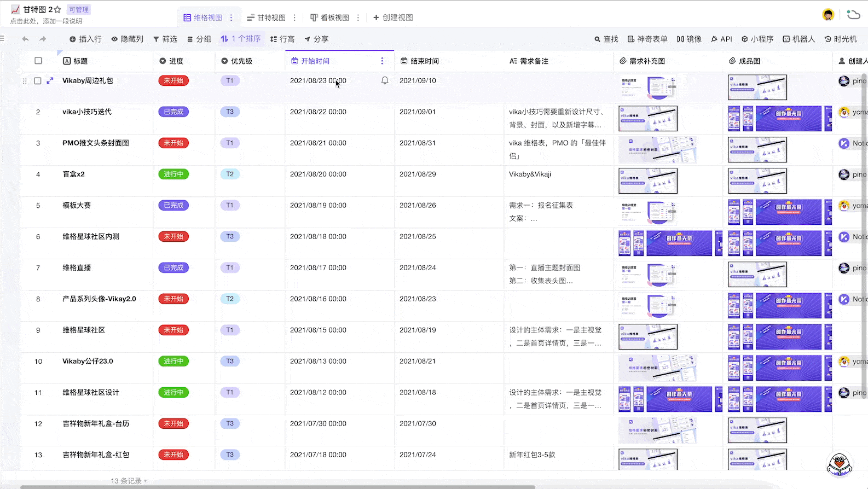
Task: Open the 开始时间 column options menu
Action: [x=382, y=61]
